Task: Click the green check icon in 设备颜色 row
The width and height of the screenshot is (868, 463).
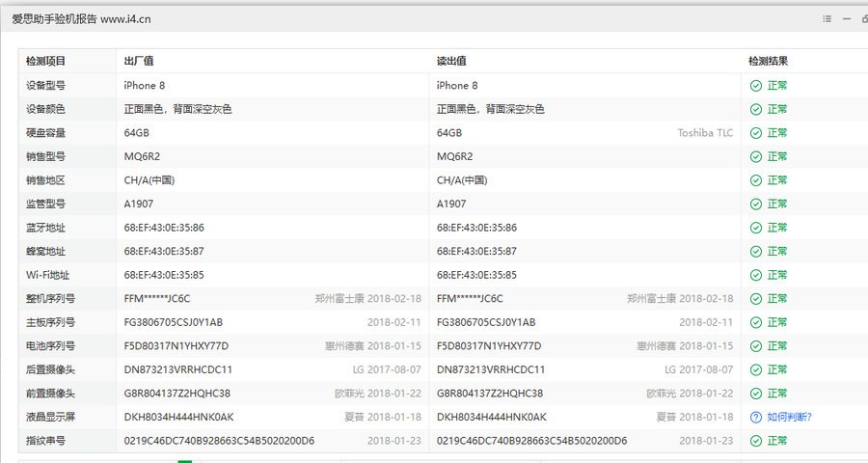Action: coord(755,109)
